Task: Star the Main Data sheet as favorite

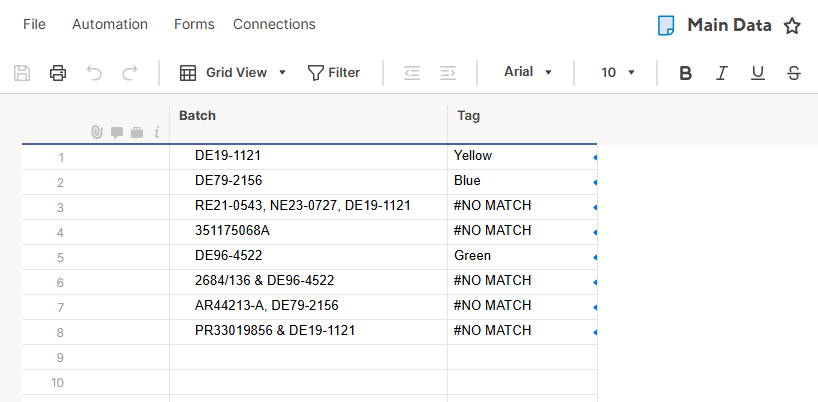Action: [x=792, y=26]
